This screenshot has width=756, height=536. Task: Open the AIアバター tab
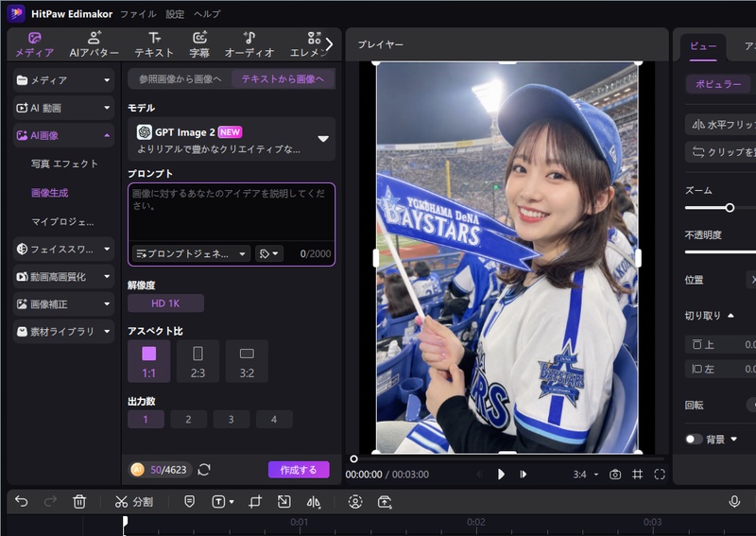point(94,44)
